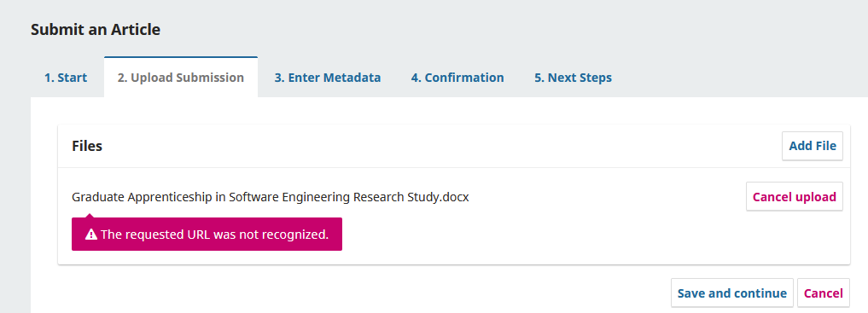Click the Graduate Apprenticeship docx file name
The height and width of the screenshot is (313, 868).
tap(271, 197)
